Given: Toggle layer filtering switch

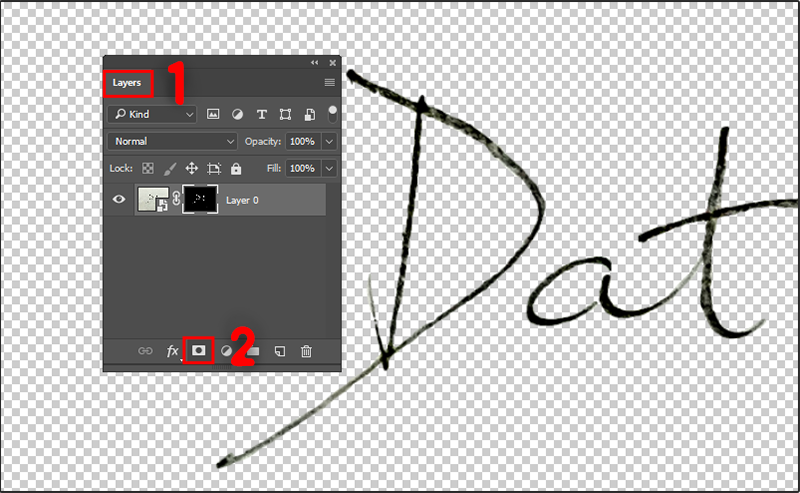Looking at the screenshot, I should point(332,114).
